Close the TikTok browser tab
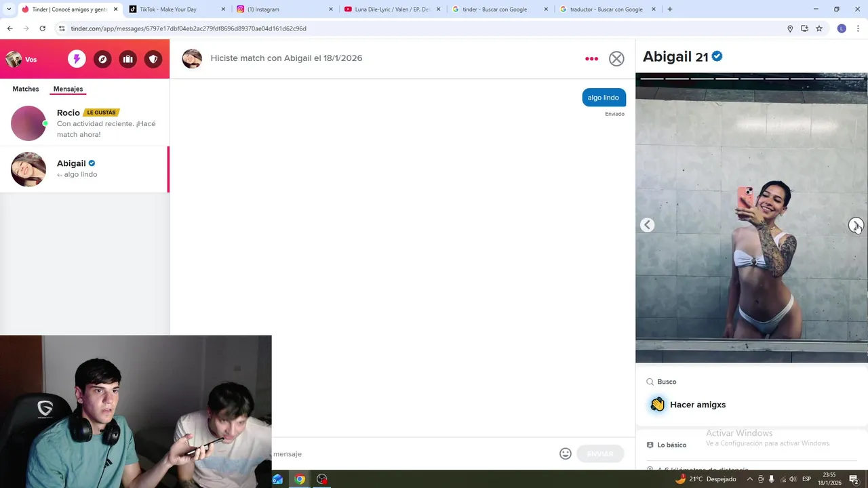 (x=223, y=9)
